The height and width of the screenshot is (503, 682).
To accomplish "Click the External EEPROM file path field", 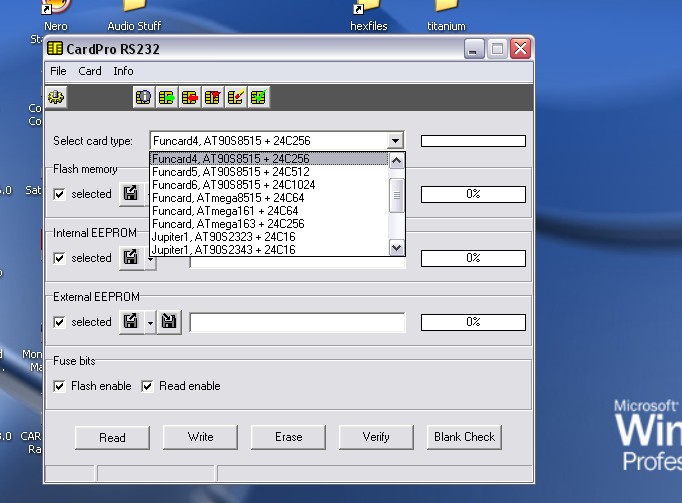I will pyautogui.click(x=297, y=322).
